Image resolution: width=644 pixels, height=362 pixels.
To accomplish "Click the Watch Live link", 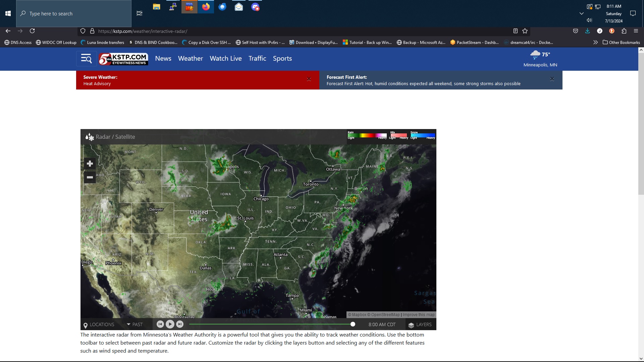I will tap(226, 59).
